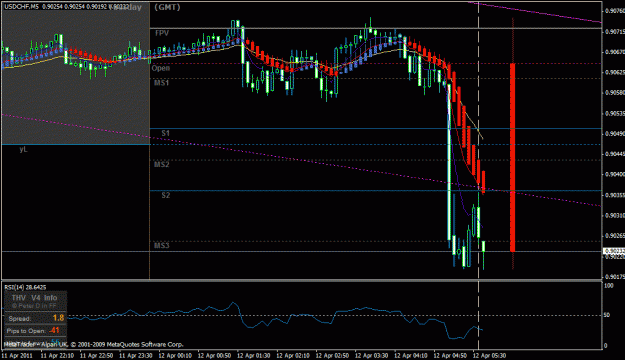Click the (GMT) label at chart top
Screen dimensions: 625x360
167,7
